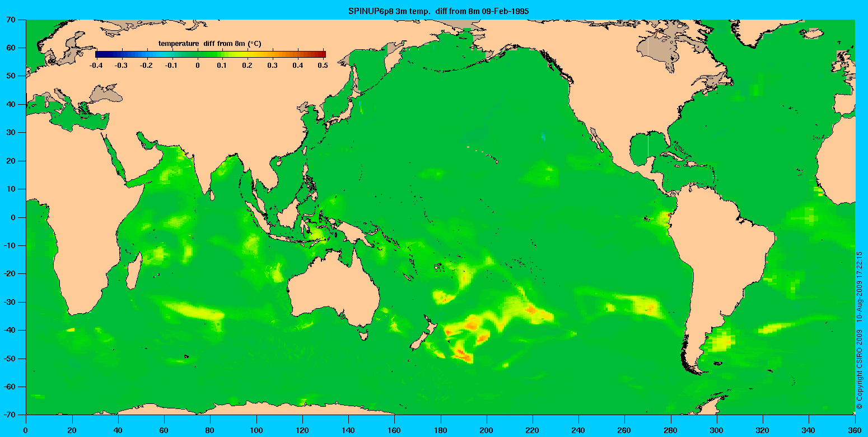Click the longitude axis label '60'
This screenshot has width=868, height=437.
point(164,432)
